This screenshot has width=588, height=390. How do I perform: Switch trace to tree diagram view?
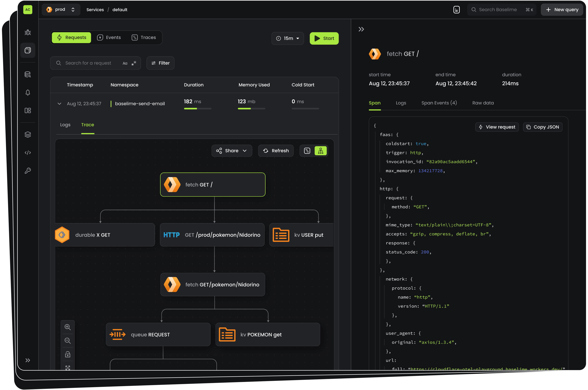click(320, 151)
